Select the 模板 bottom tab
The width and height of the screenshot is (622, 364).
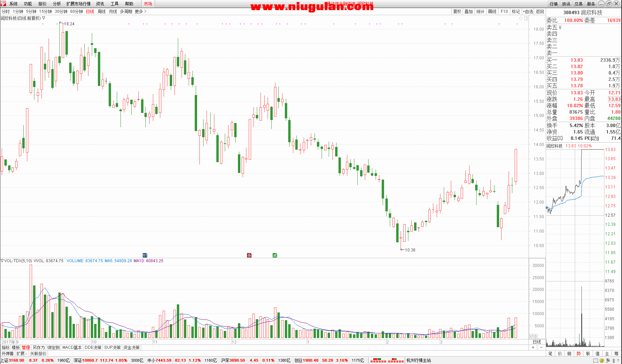[x=16, y=347]
